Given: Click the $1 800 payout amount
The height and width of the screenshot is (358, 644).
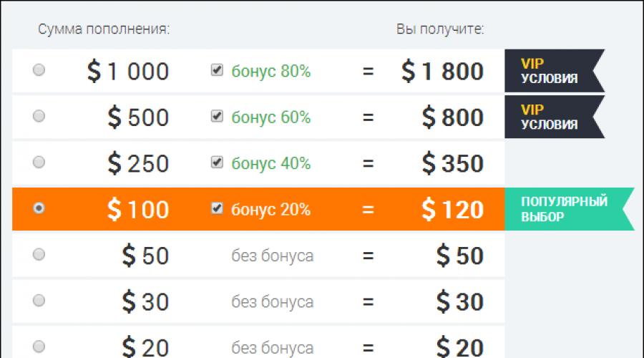Looking at the screenshot, I should [x=442, y=72].
